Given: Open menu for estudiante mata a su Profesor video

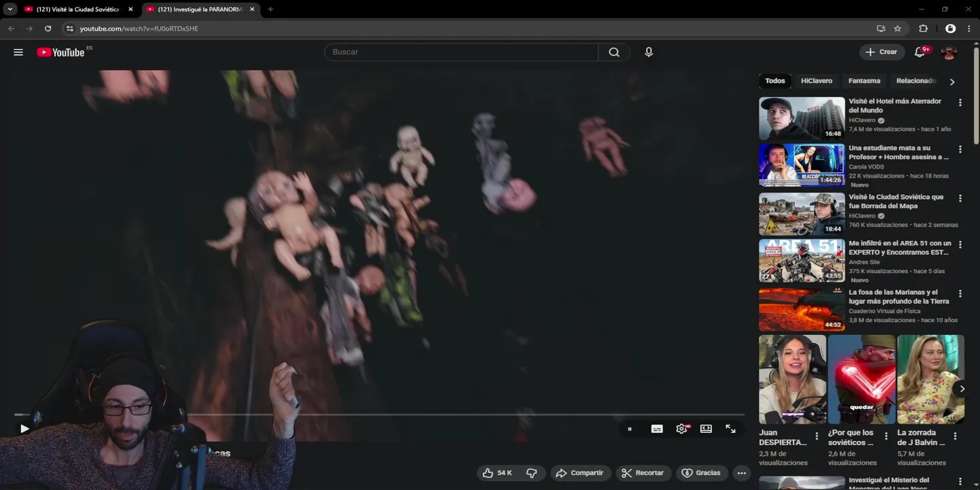Looking at the screenshot, I should pyautogui.click(x=960, y=150).
